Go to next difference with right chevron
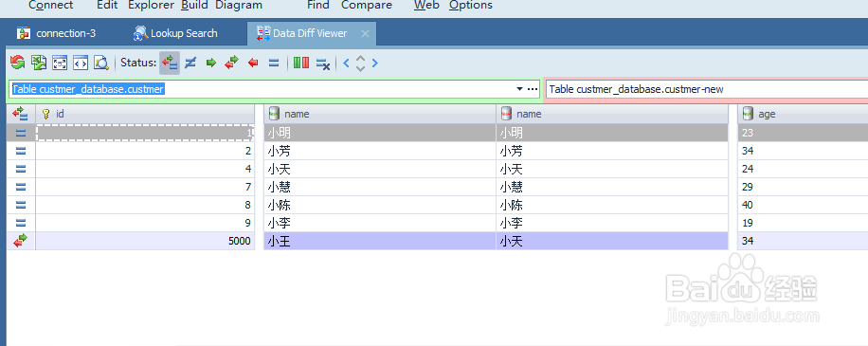868x346 pixels. (374, 63)
